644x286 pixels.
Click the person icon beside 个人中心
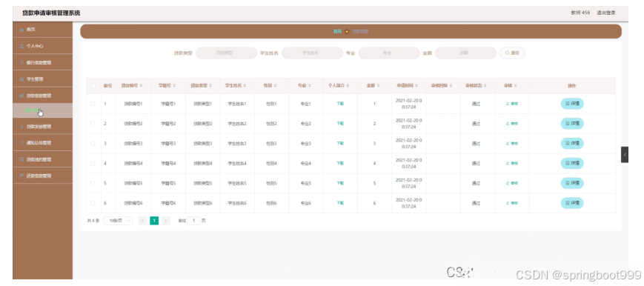click(21, 46)
